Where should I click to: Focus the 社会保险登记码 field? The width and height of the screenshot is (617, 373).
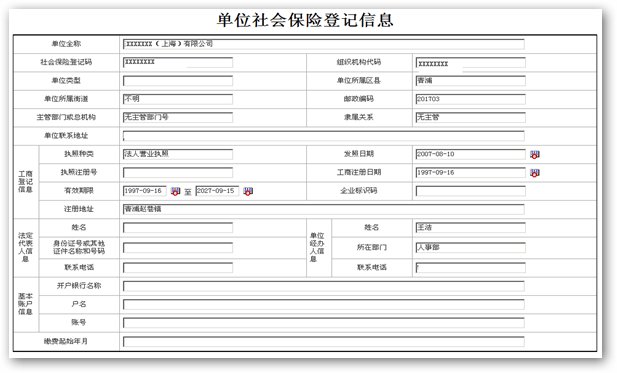178,62
